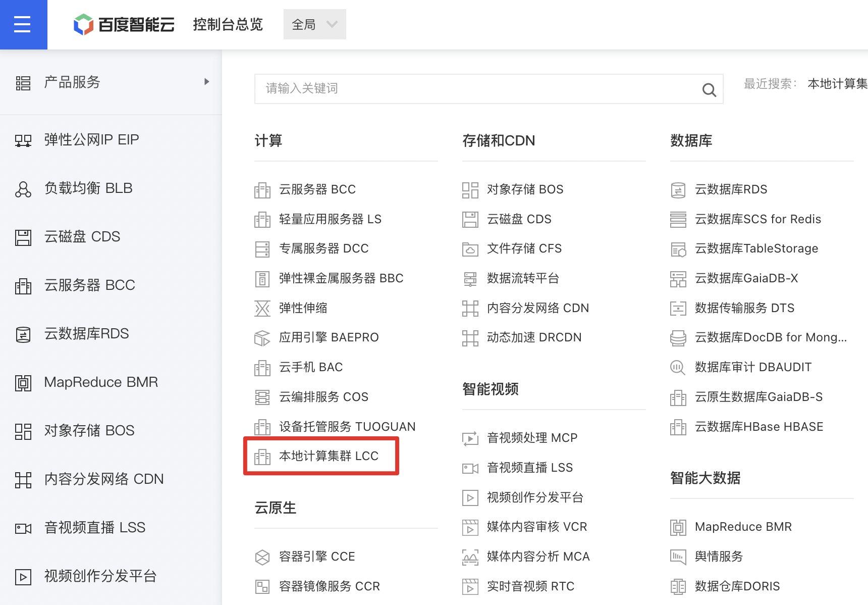Open 云数据库HBase HBASE
Screen dimensions: 868x605
[759, 427]
